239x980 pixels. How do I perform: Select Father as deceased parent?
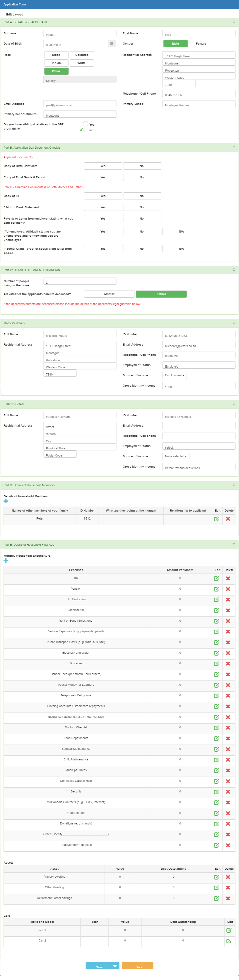pyautogui.click(x=161, y=294)
